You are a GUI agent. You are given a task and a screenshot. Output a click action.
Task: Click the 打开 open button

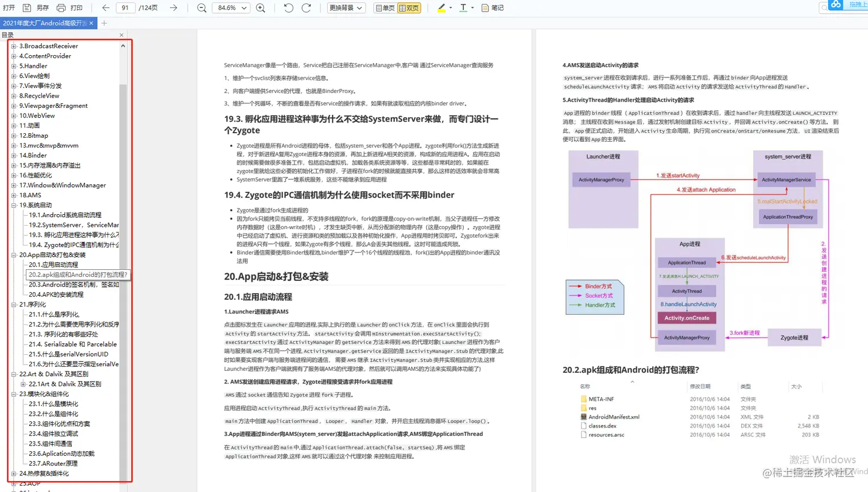tap(9, 8)
